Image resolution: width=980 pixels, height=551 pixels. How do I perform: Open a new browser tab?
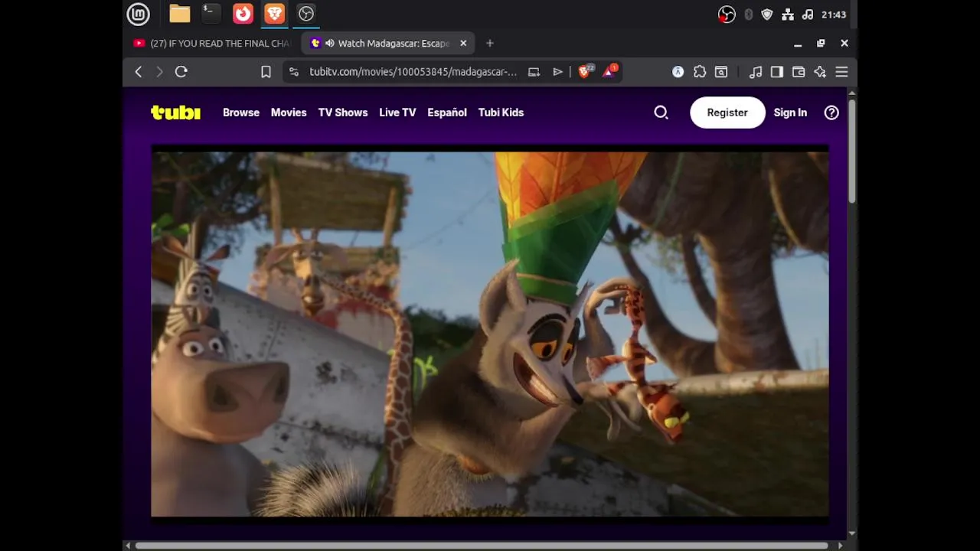click(490, 44)
